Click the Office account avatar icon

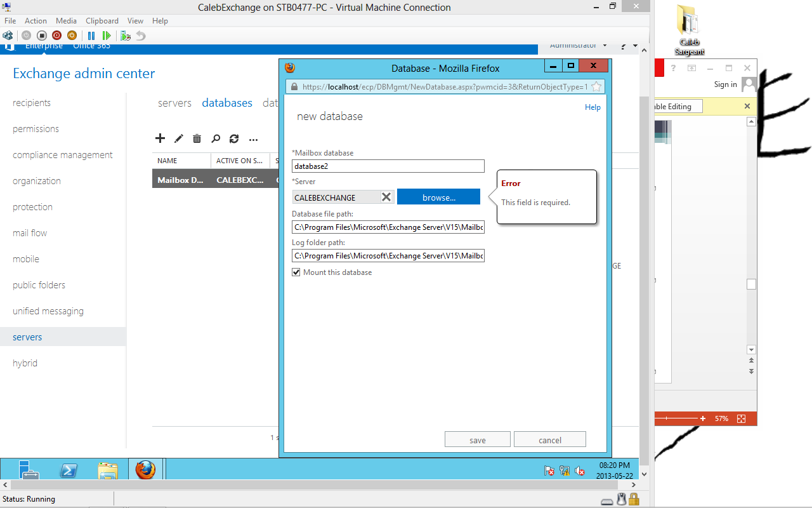[749, 84]
